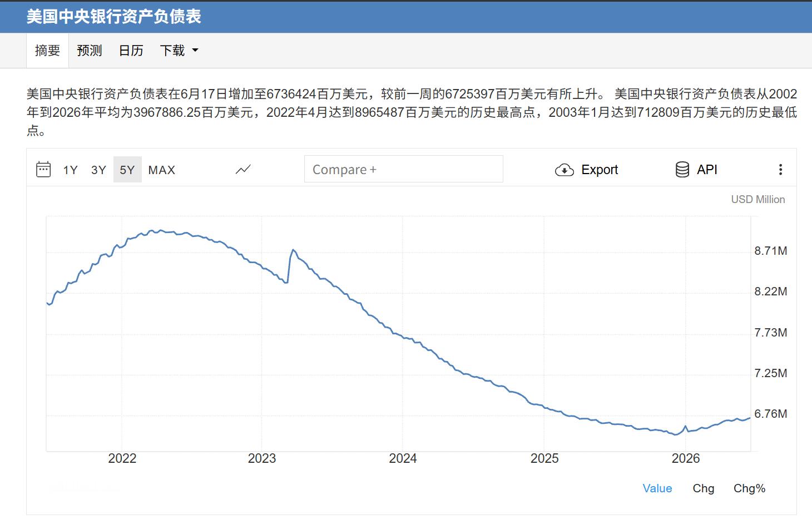812x524 pixels.
Task: Click the 8.71M y-axis label
Action: (771, 251)
